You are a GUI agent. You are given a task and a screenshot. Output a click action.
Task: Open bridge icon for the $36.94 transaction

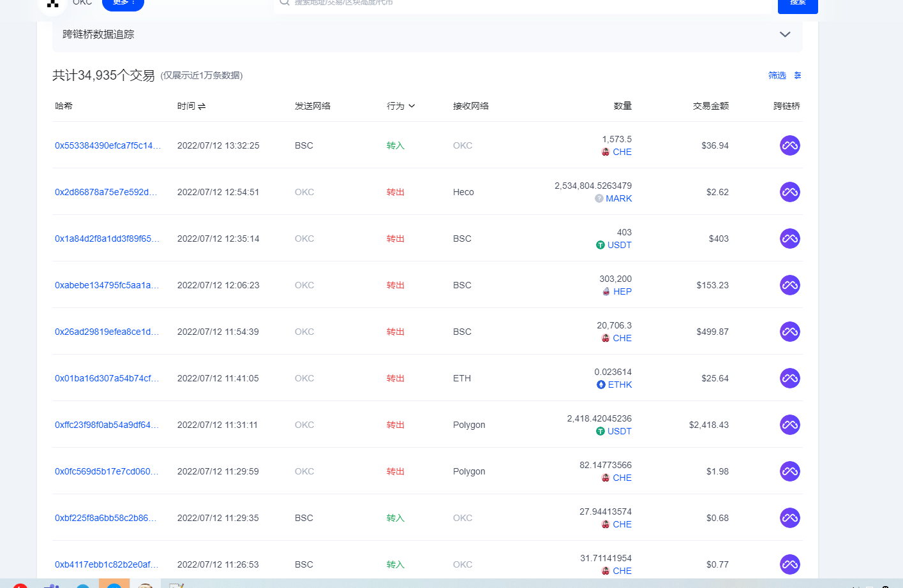(x=789, y=145)
